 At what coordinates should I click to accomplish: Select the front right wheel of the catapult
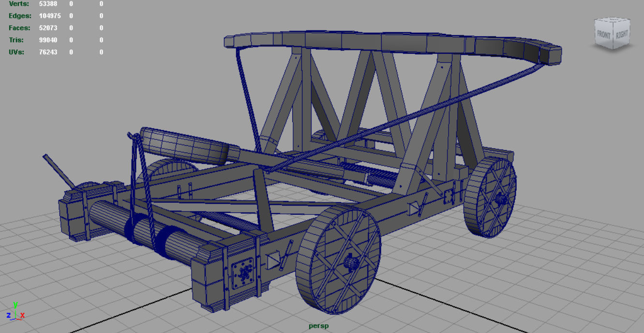[338, 259]
